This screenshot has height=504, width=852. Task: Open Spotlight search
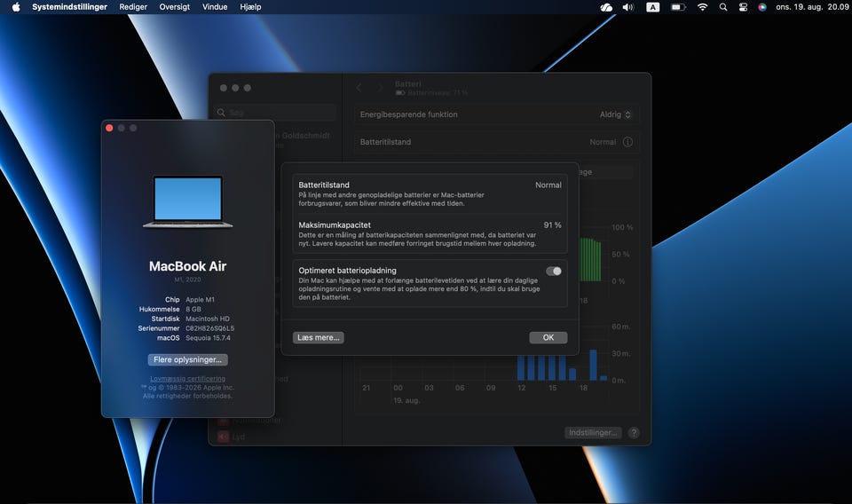(723, 7)
